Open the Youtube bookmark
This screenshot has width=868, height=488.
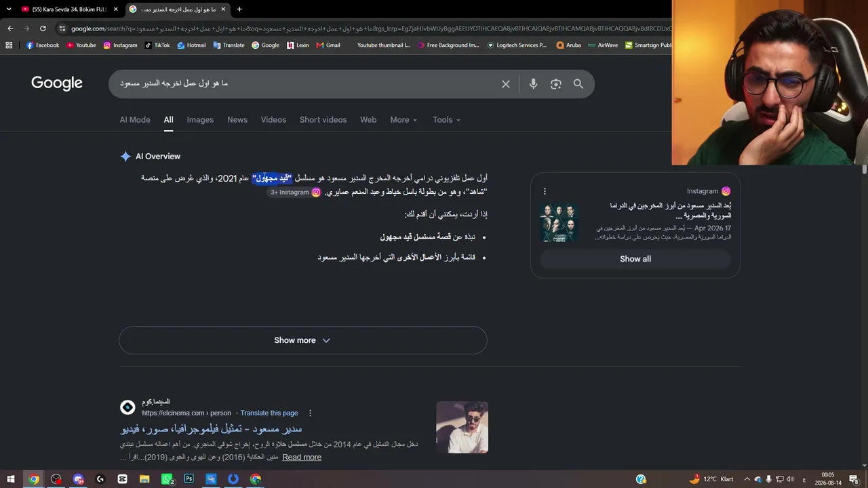tap(81, 45)
